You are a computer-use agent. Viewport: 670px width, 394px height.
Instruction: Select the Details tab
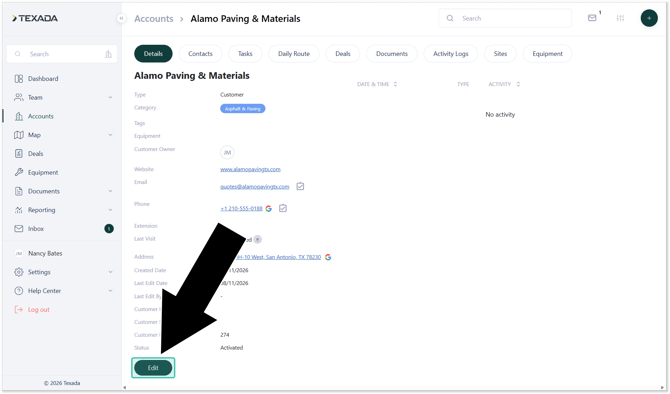(x=153, y=54)
